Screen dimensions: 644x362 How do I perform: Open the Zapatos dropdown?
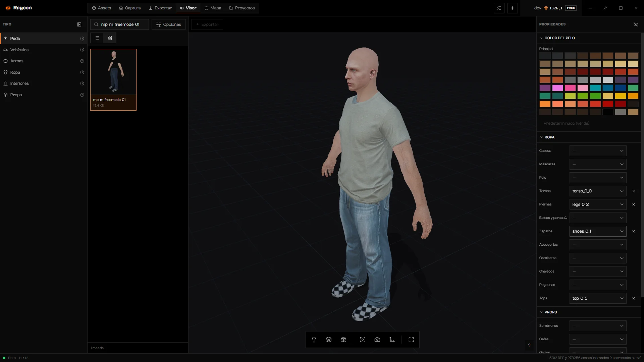pos(598,231)
